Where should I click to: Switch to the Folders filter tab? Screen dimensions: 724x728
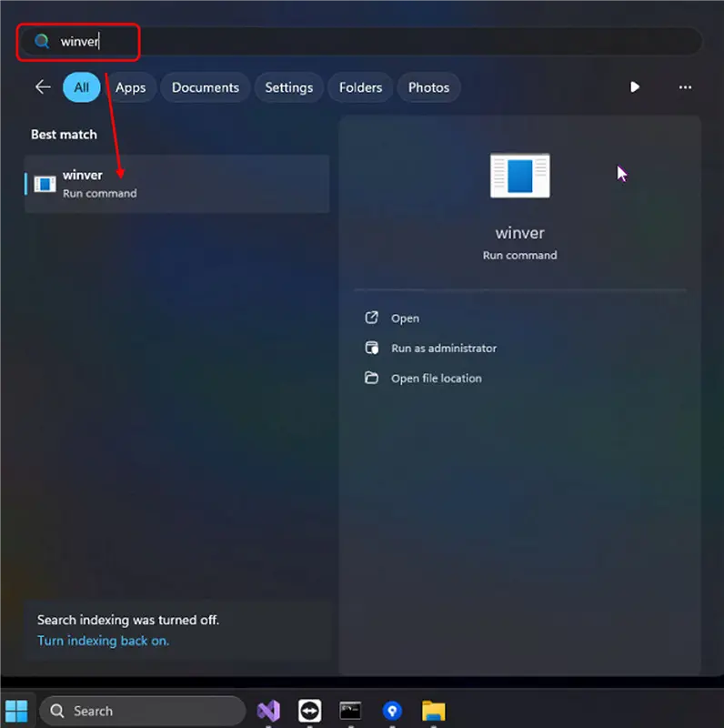[x=360, y=87]
